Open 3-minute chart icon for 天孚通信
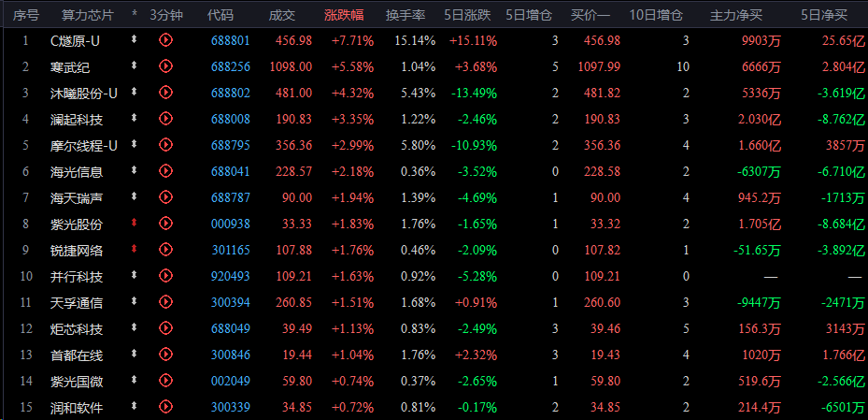Image resolution: width=868 pixels, height=420 pixels. [x=165, y=302]
